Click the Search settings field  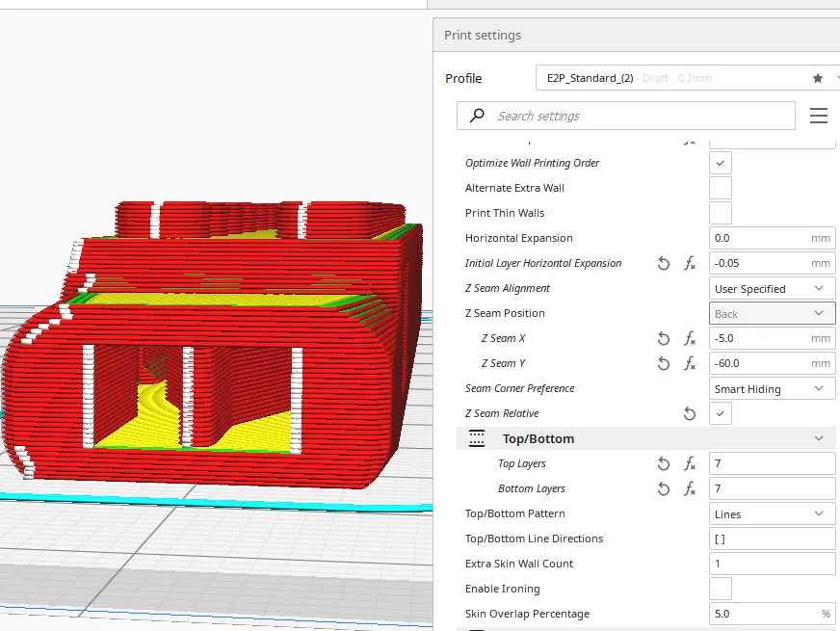click(636, 117)
